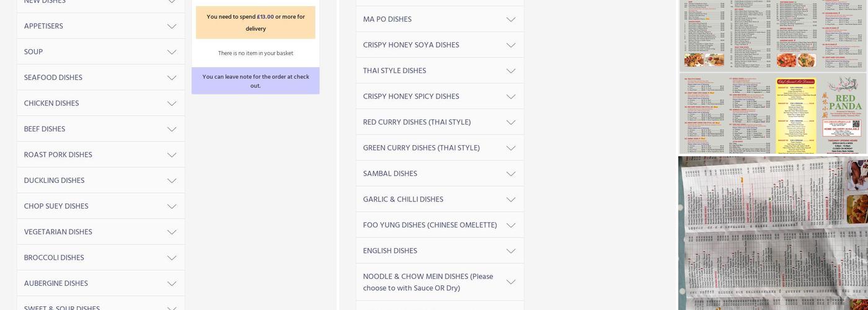The height and width of the screenshot is (310, 868).
Task: Click the arrow beside Roast Pork Dishes
Action: 172,155
